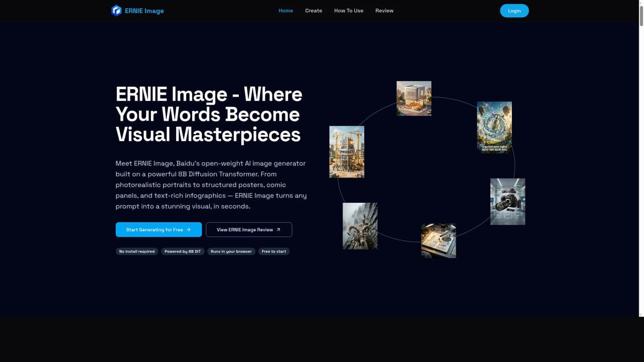Open the construction crane site thumbnail
This screenshot has width=644, height=362.
click(x=347, y=152)
